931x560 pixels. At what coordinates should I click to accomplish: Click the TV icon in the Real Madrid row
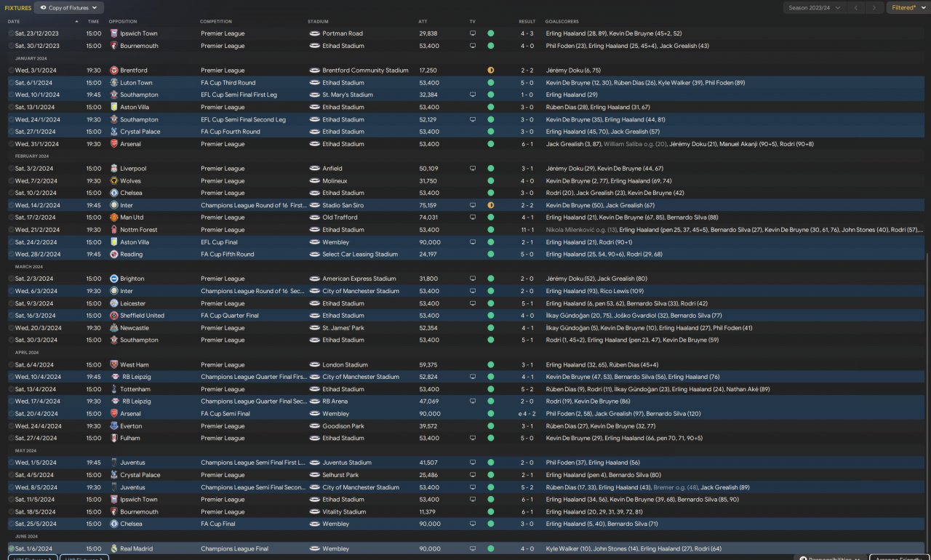473,548
